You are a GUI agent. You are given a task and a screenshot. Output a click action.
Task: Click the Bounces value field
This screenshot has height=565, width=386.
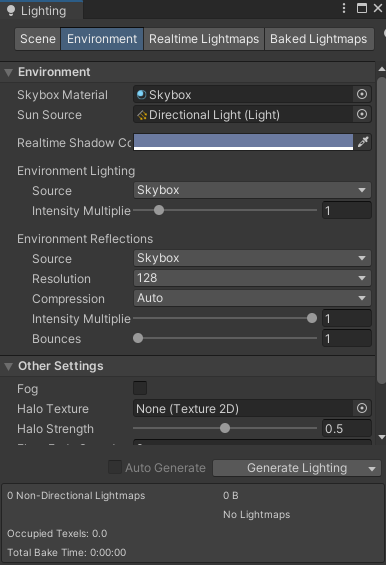pyautogui.click(x=346, y=338)
